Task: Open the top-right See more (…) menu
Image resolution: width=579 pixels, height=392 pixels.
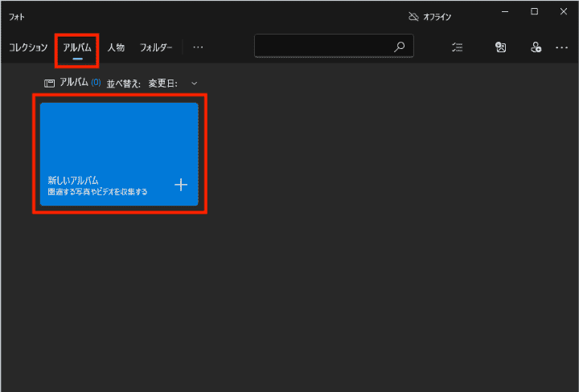Action: pos(562,47)
